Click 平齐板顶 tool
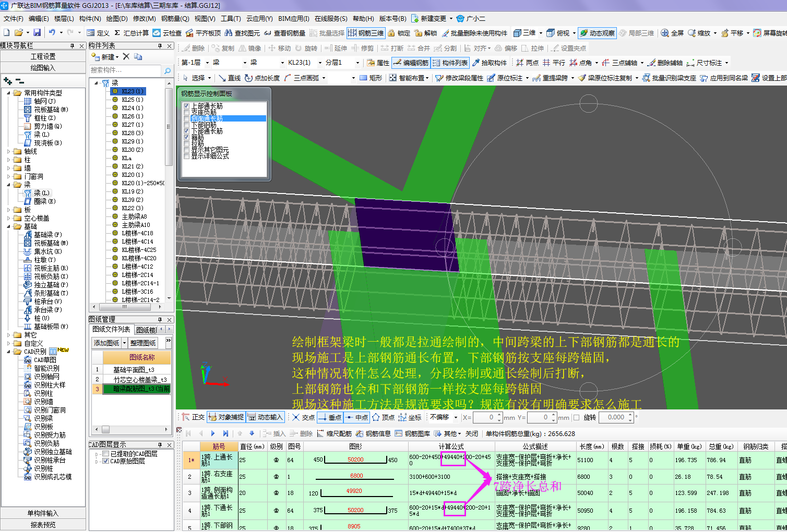The width and height of the screenshot is (787, 532). 203,33
